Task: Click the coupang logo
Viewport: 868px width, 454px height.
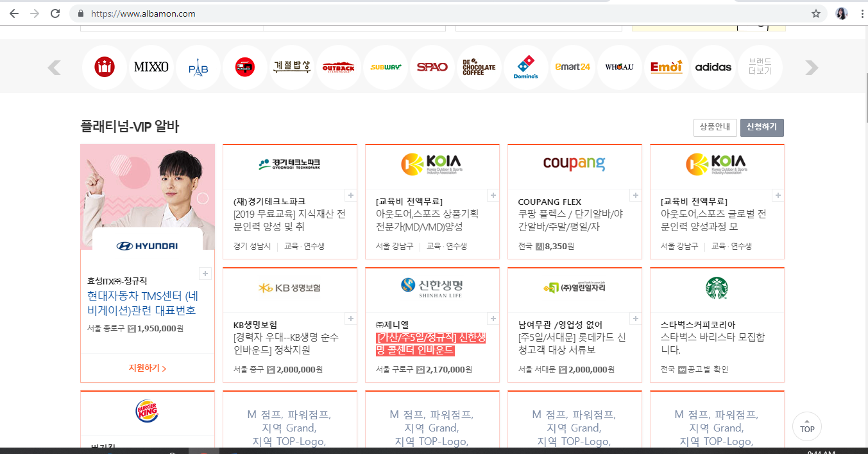Action: coord(574,163)
